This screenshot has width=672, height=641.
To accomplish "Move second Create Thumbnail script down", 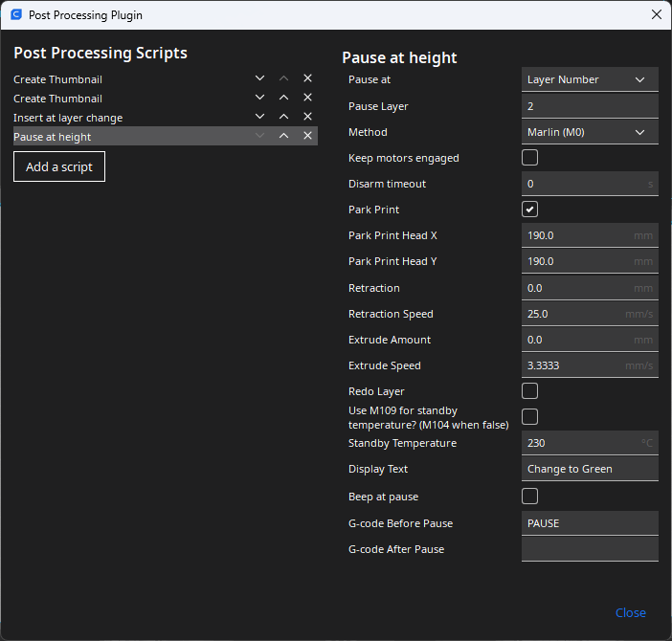I will click(259, 98).
